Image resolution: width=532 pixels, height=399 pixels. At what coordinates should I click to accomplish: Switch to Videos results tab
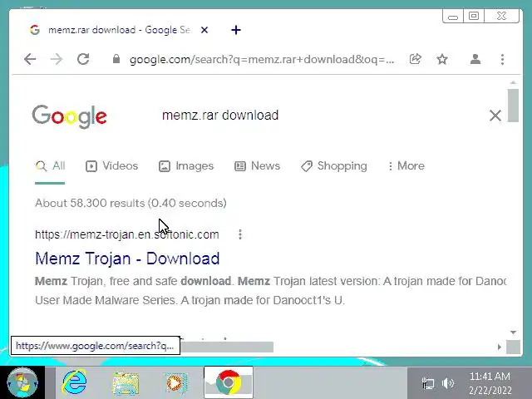[112, 166]
